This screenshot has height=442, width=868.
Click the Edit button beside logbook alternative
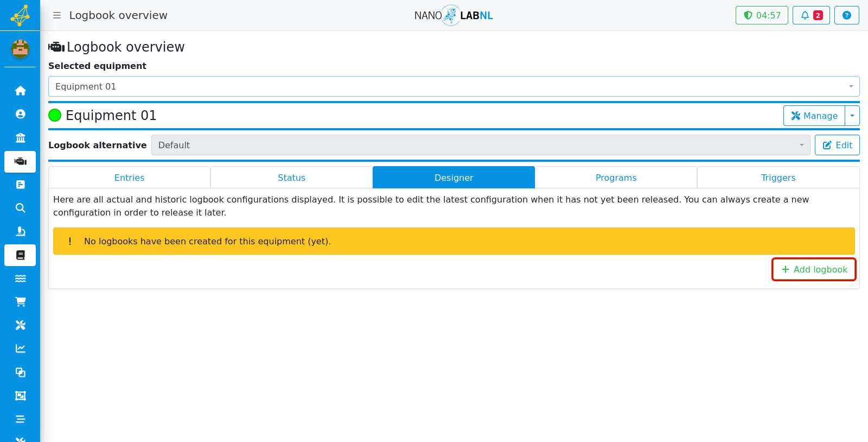[837, 145]
